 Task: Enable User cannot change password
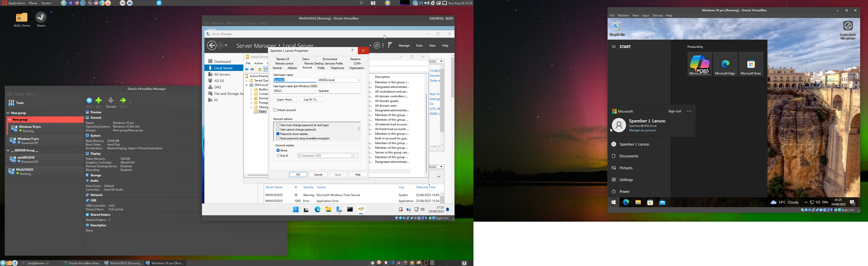(278, 130)
